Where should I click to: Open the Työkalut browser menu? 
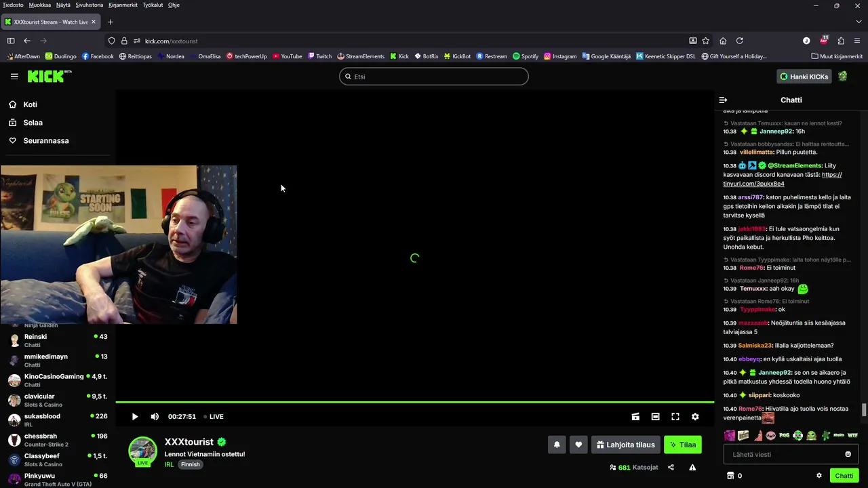click(153, 5)
